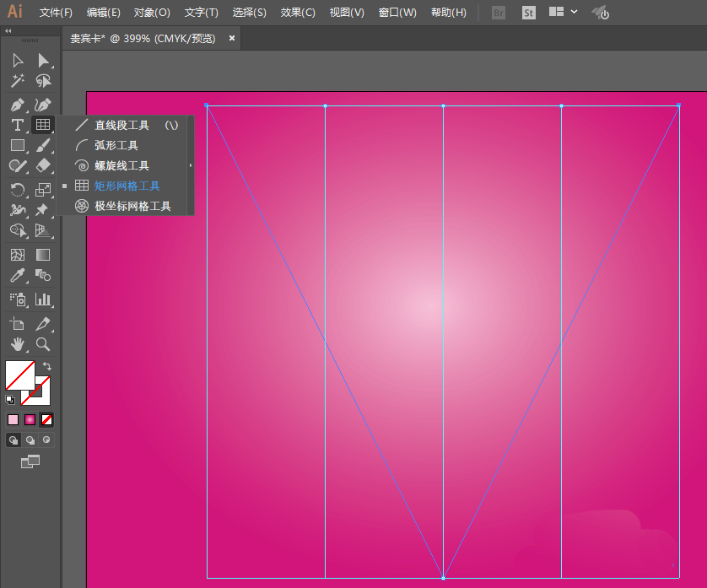Choose the Lasso tool
Image resolution: width=707 pixels, height=588 pixels.
43,81
